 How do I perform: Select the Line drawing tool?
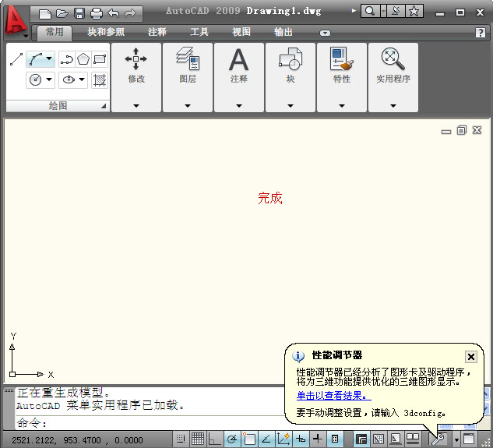pos(16,59)
